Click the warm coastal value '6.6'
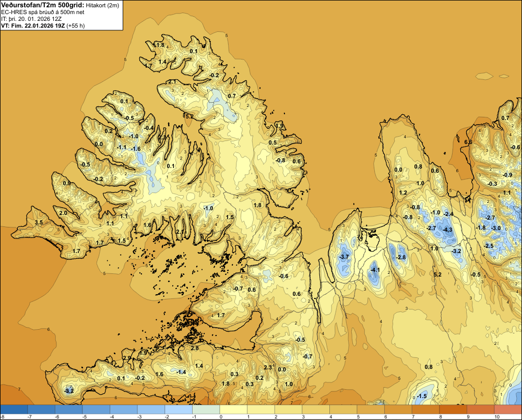The height and width of the screenshot is (420, 522). point(468,142)
